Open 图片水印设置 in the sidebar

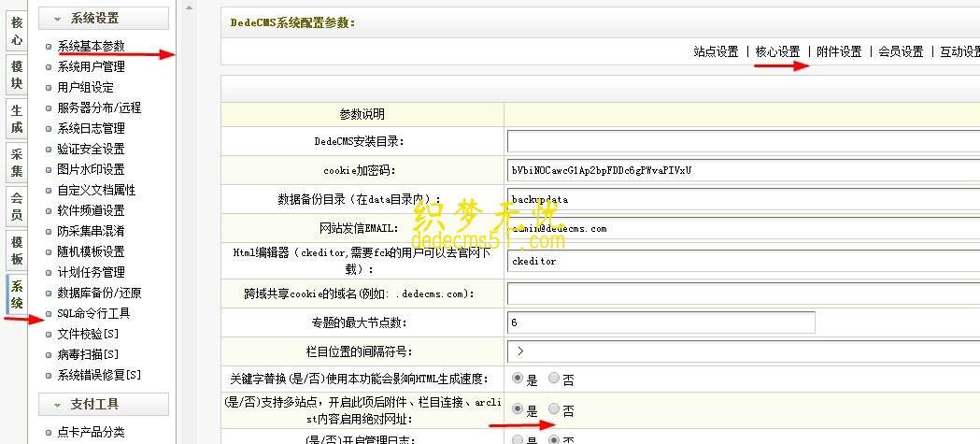91,169
